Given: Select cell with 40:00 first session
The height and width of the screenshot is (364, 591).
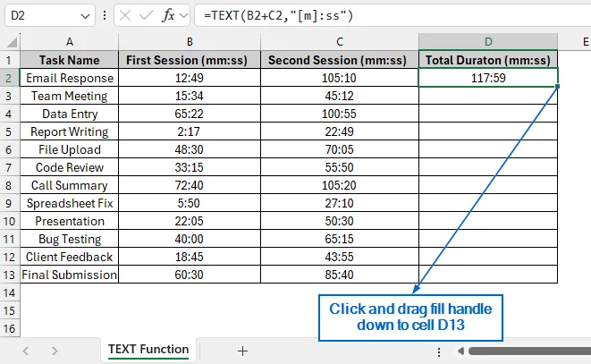Looking at the screenshot, I should pyautogui.click(x=190, y=239).
